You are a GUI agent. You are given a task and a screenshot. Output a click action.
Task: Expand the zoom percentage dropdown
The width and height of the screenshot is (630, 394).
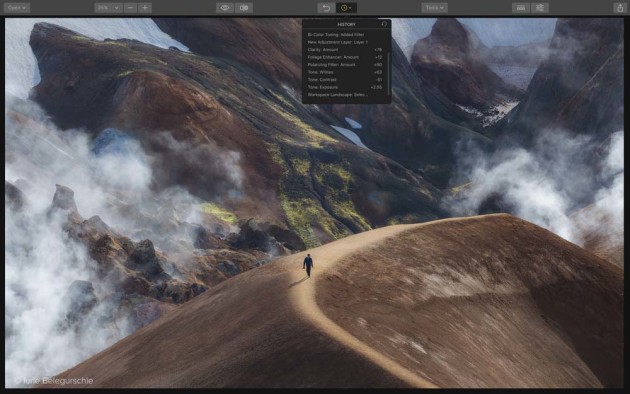108,8
